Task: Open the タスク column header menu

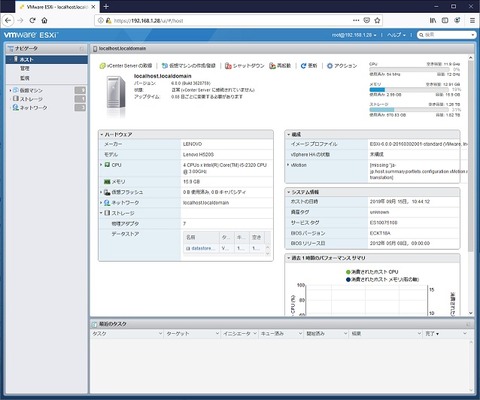Action: (160, 334)
